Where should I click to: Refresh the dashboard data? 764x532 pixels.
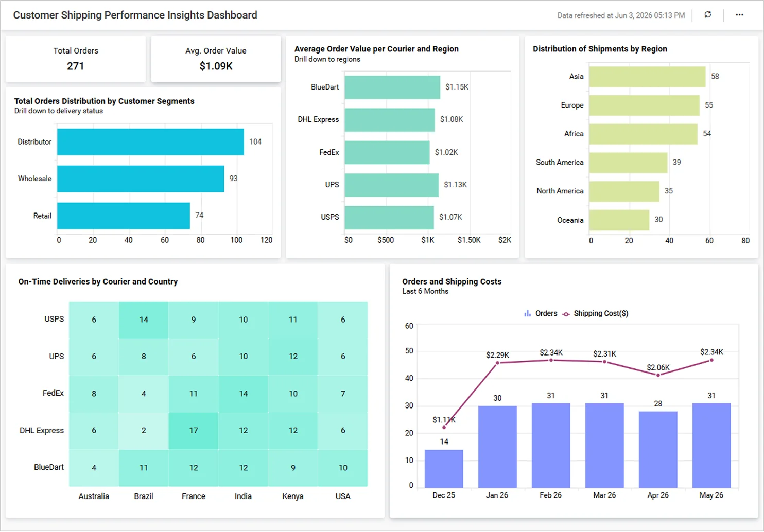coord(708,15)
